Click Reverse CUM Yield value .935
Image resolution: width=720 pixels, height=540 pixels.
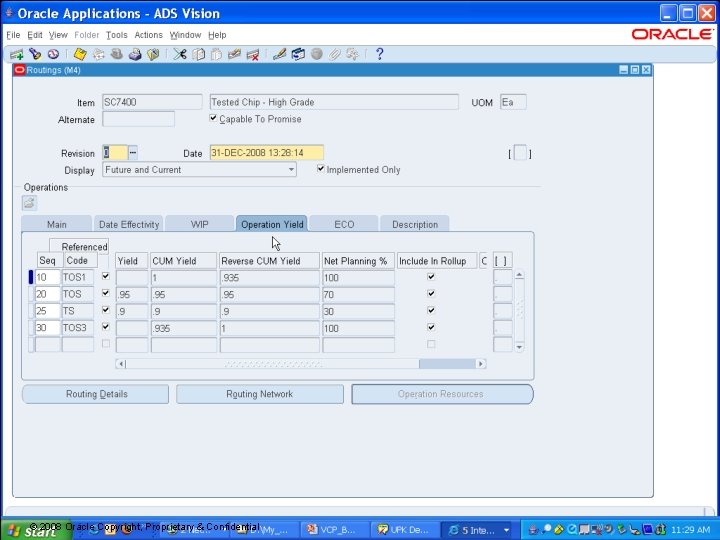[x=269, y=277]
